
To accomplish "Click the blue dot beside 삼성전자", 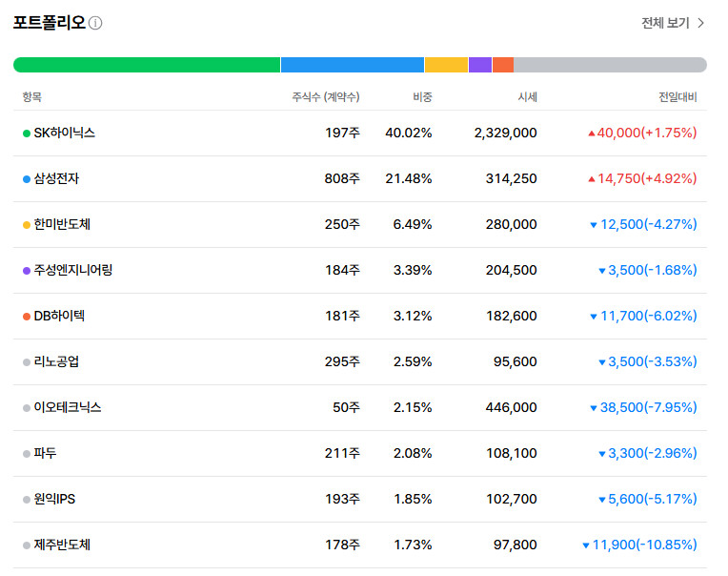I will click(27, 179).
